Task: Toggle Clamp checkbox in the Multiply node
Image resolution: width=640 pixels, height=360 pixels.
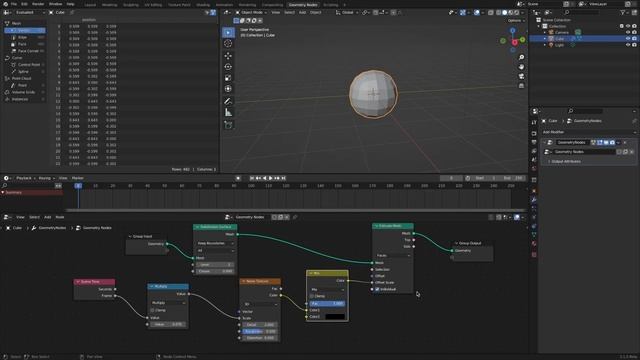Action: (x=153, y=310)
